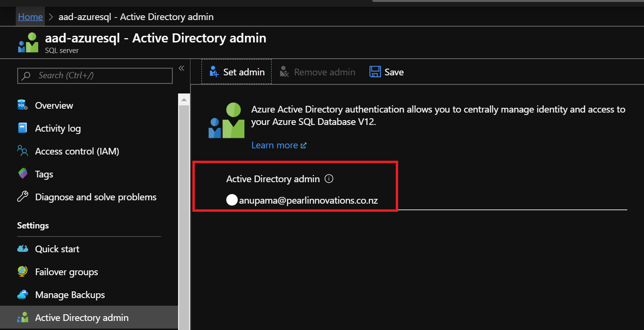The image size is (644, 330).
Task: Select the Manage Backups cloud icon
Action: click(22, 295)
